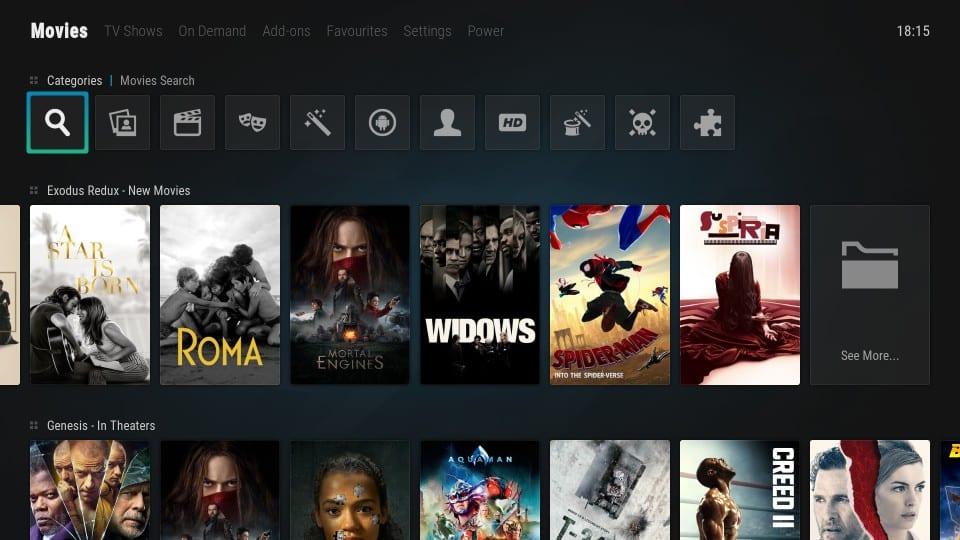The height and width of the screenshot is (540, 960).
Task: Open the girl with puzzle face poster
Action: 350,490
